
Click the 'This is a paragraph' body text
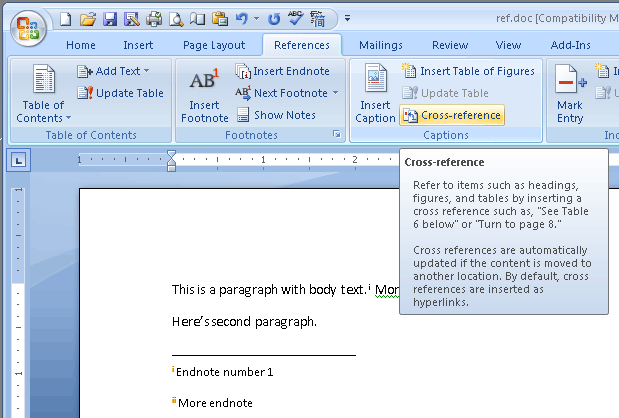269,290
